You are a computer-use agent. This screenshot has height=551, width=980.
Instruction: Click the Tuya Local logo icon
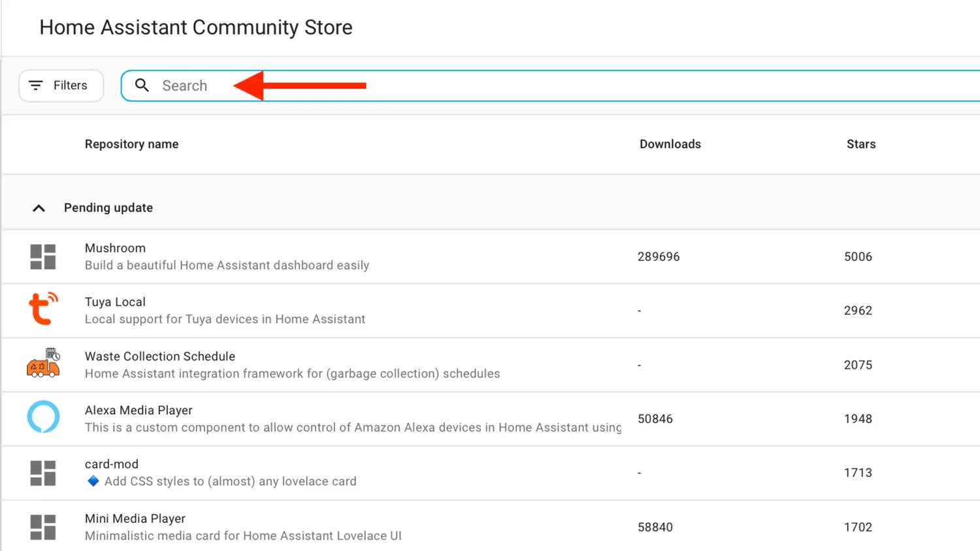pos(43,308)
